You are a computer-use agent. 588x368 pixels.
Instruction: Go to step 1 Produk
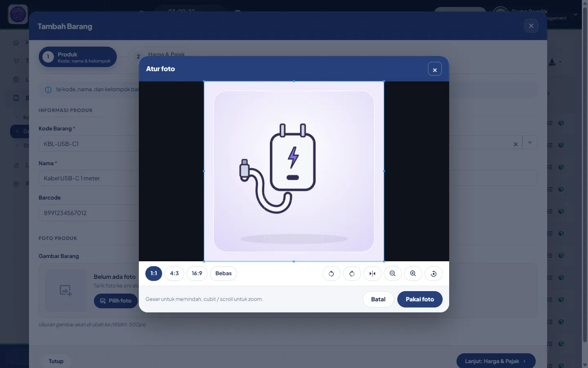[x=78, y=57]
